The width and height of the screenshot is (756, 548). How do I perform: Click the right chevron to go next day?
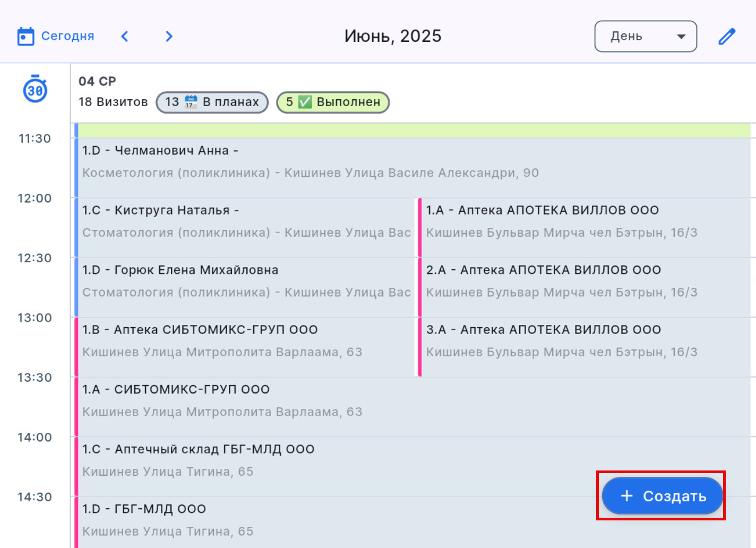coord(169,36)
